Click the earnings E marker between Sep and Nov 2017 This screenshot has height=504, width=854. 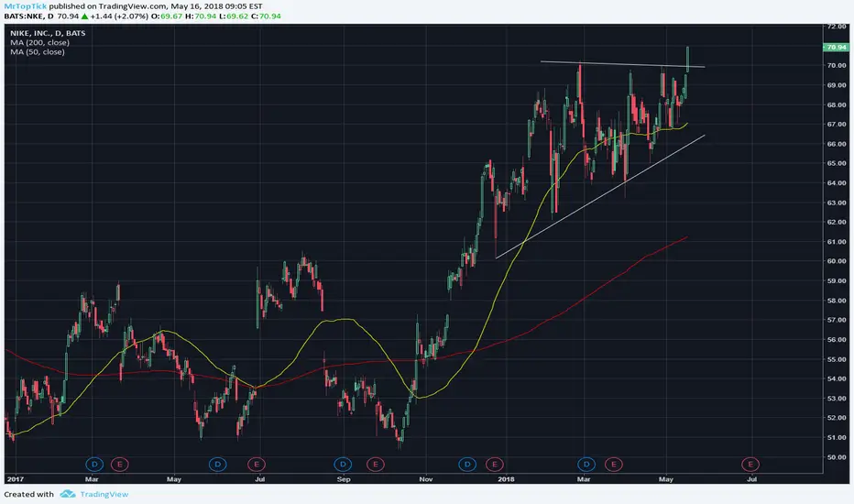pos(375,465)
